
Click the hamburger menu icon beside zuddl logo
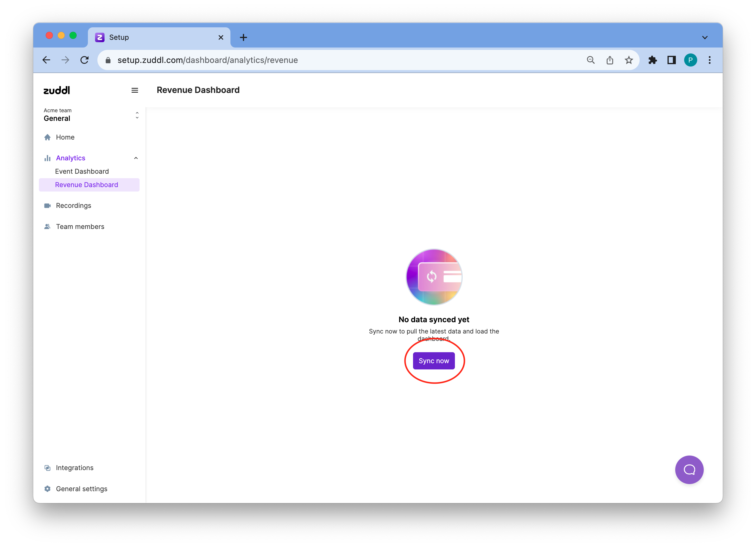[x=135, y=90]
